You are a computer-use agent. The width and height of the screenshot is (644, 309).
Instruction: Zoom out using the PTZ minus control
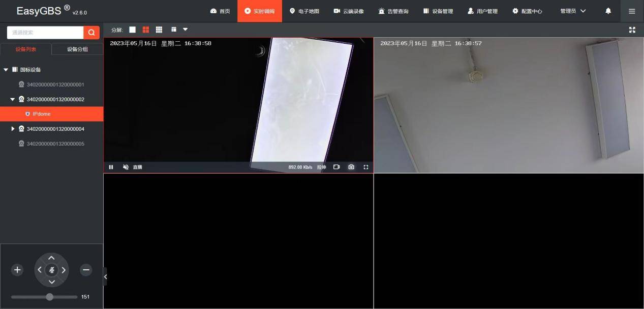(85, 270)
